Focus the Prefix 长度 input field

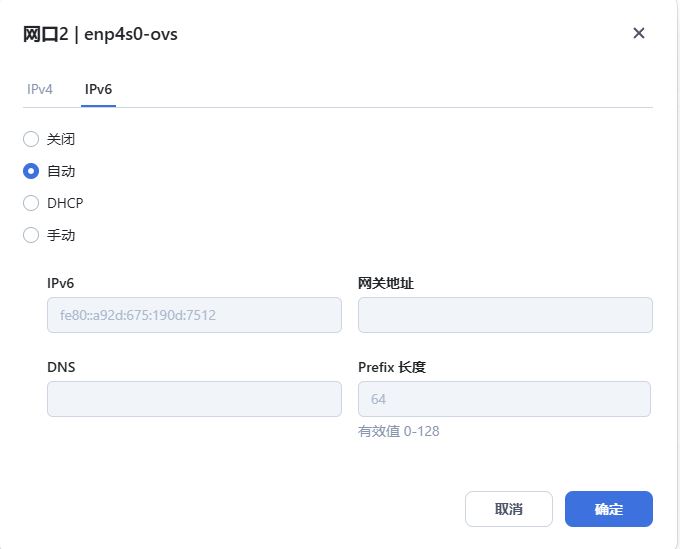pyautogui.click(x=504, y=399)
